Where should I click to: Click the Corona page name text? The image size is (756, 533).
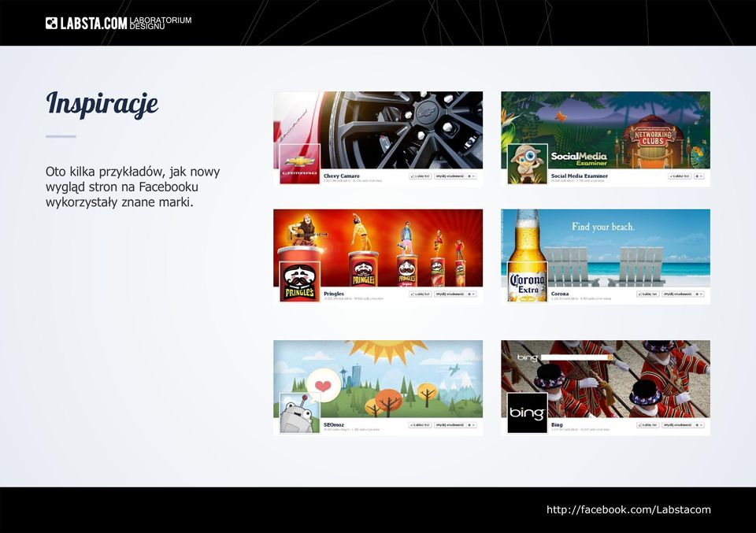[560, 294]
